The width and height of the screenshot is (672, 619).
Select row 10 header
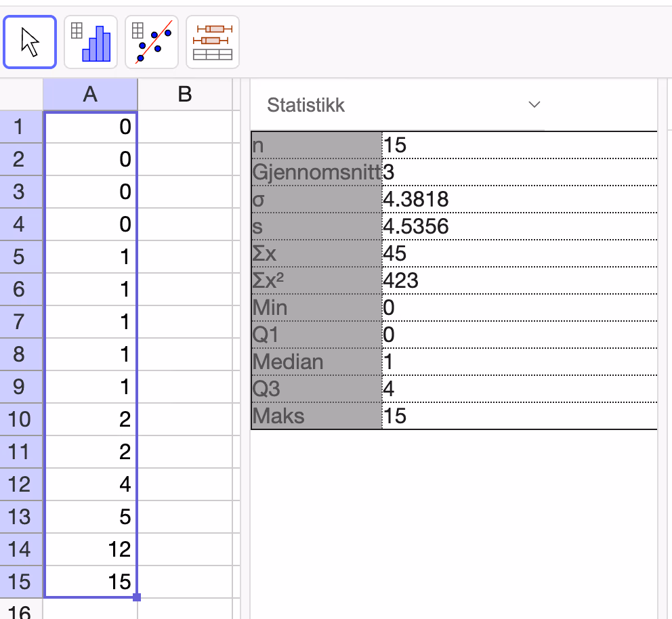(x=21, y=419)
